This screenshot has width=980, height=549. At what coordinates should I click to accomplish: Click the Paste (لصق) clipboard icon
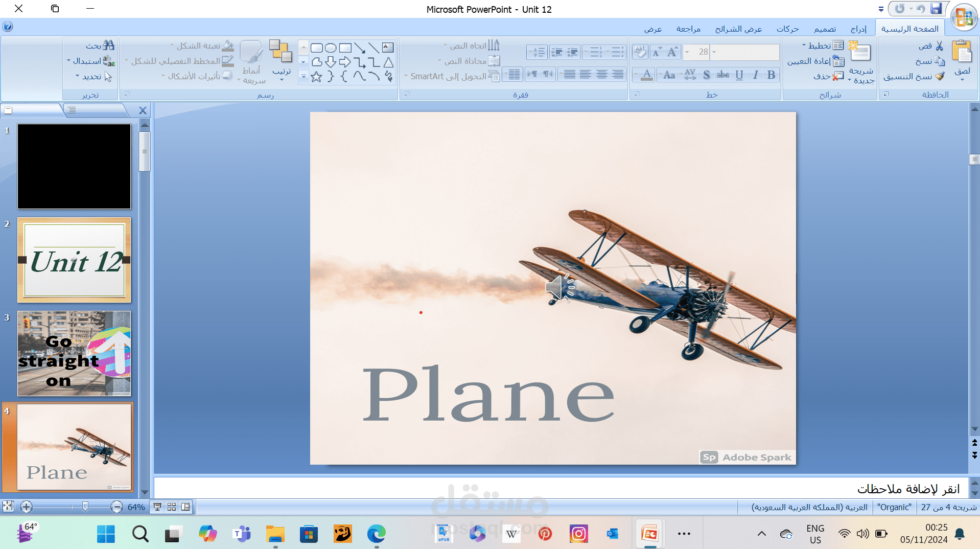[x=962, y=53]
